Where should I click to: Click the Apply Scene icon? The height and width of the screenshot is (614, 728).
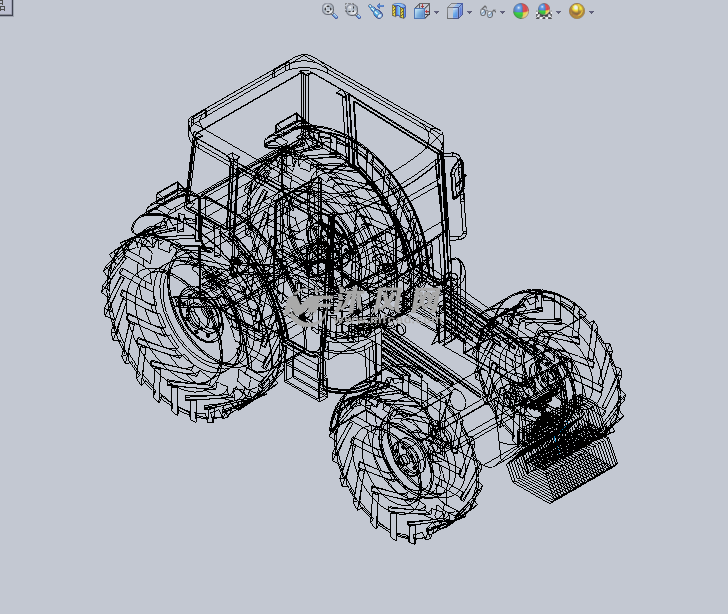click(x=544, y=11)
